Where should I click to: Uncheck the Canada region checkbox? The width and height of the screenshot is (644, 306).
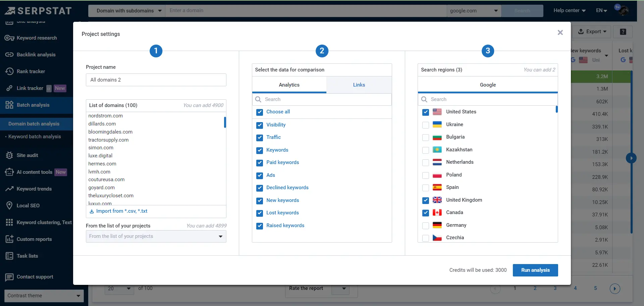426,213
